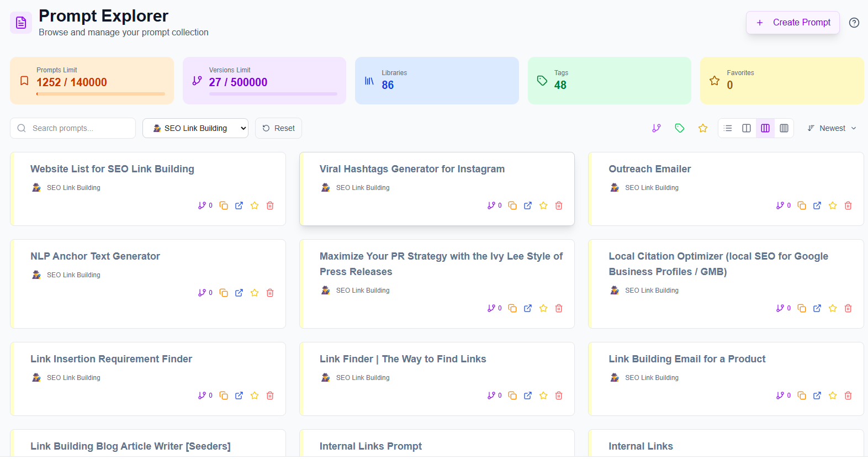Copy the NLP Anchor Text Generator prompt

(224, 293)
